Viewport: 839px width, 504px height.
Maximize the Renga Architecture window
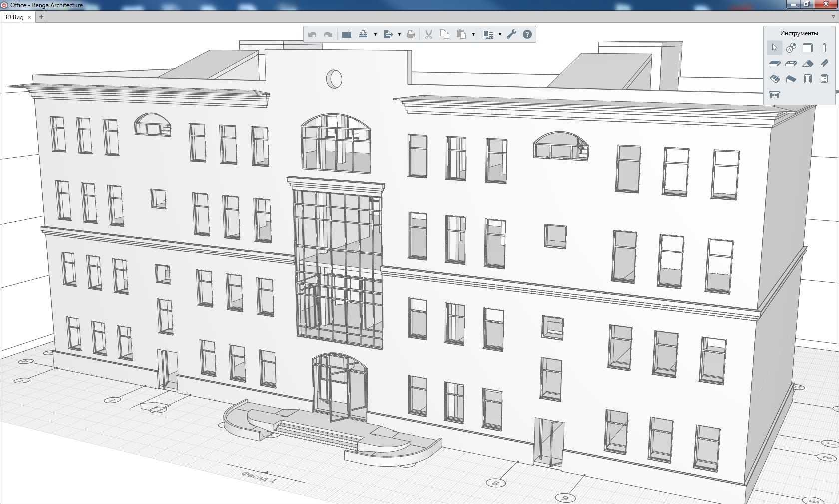[x=807, y=4]
